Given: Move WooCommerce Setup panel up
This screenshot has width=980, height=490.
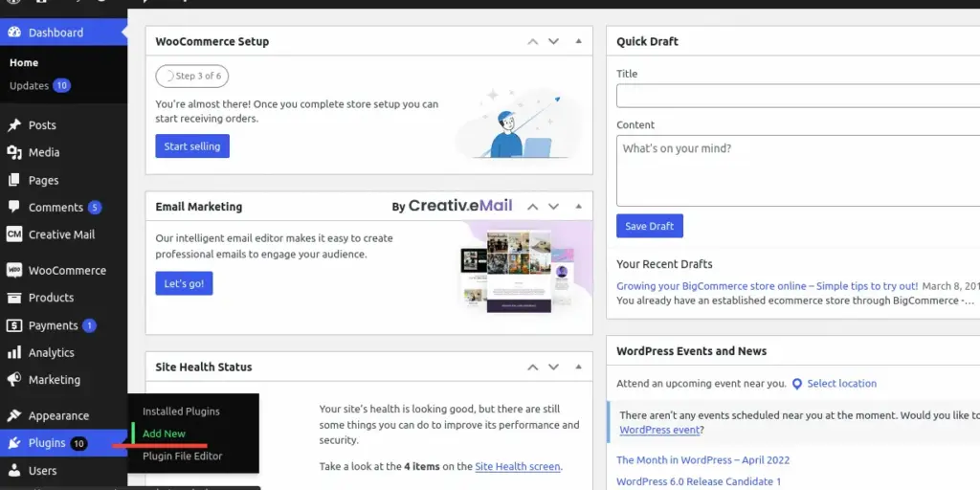Looking at the screenshot, I should (532, 41).
